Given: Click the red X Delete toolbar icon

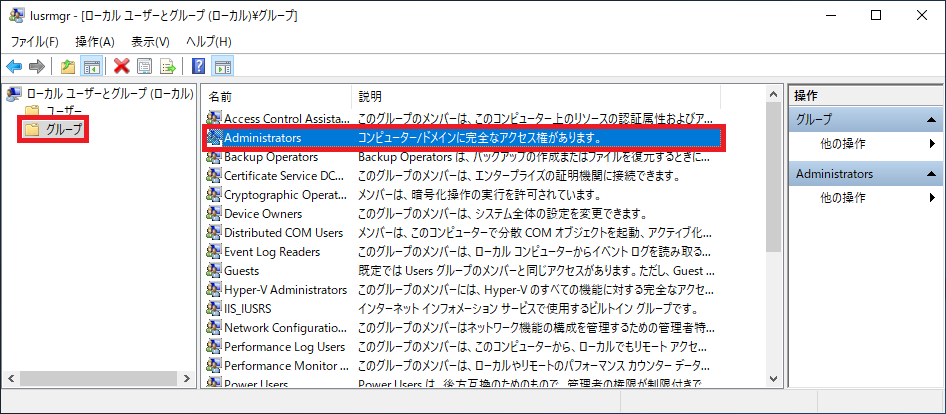Looking at the screenshot, I should coord(122,66).
